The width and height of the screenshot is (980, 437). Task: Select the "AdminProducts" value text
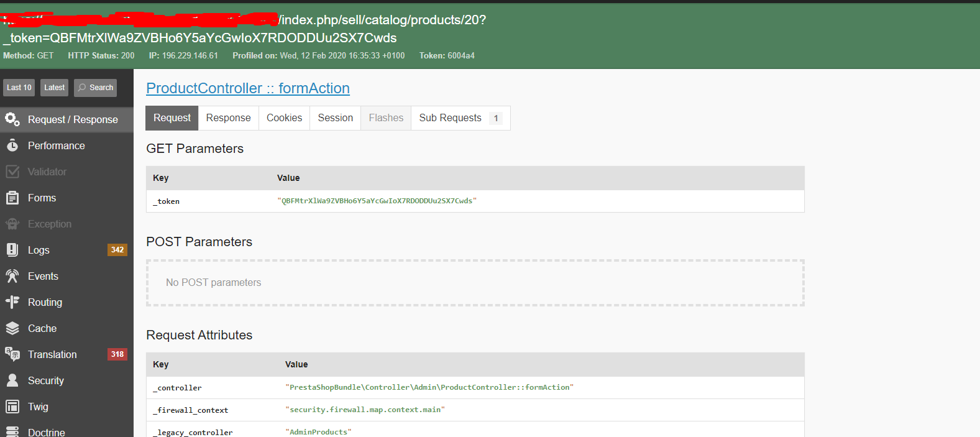pyautogui.click(x=318, y=432)
